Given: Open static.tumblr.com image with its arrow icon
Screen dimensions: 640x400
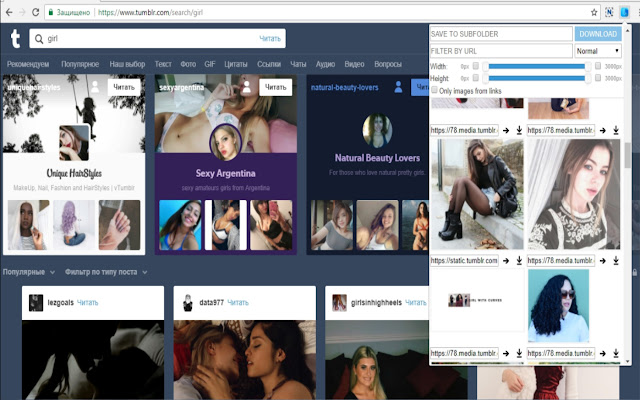Looking at the screenshot, I should (506, 260).
